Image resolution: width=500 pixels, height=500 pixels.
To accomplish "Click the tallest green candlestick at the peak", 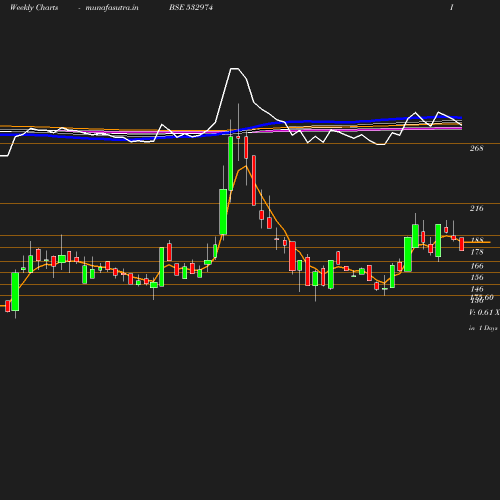I will (x=231, y=163).
